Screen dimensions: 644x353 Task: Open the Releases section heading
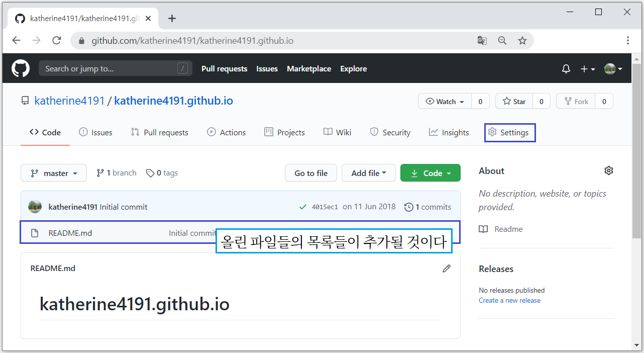(496, 269)
